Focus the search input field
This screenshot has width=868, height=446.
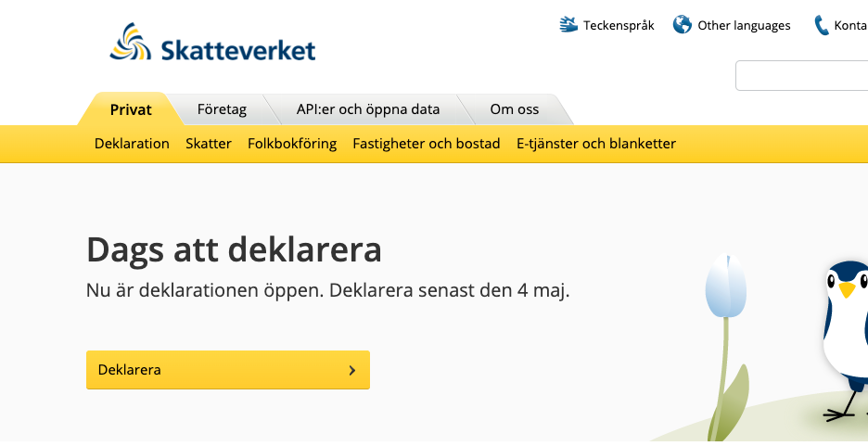[x=802, y=76]
